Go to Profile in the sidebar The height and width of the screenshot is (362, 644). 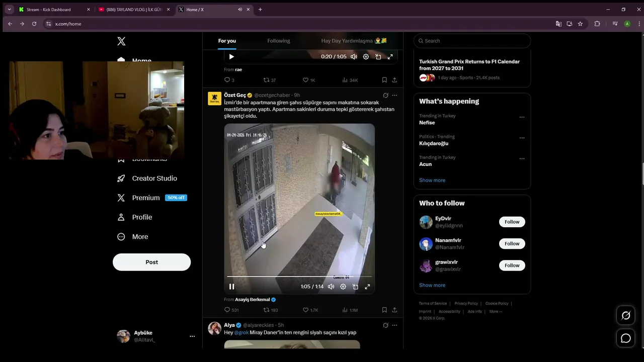pos(134,217)
